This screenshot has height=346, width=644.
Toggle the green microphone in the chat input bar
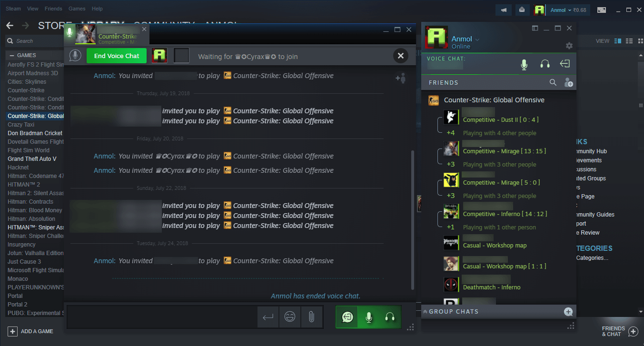pyautogui.click(x=368, y=316)
